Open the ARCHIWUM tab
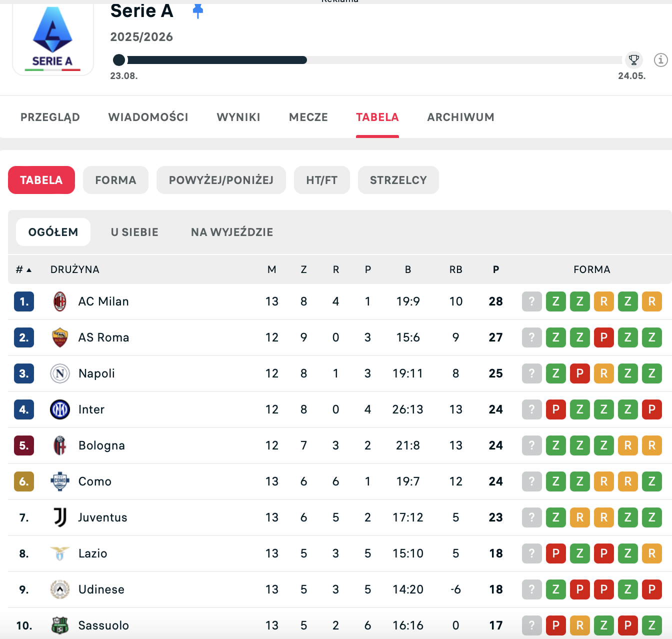 point(460,117)
